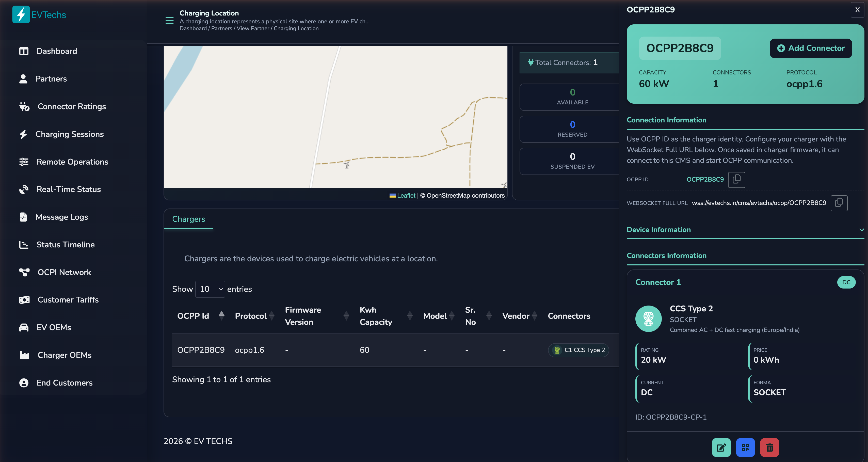
Task: Open QR code for Connector 1
Action: pos(745,447)
